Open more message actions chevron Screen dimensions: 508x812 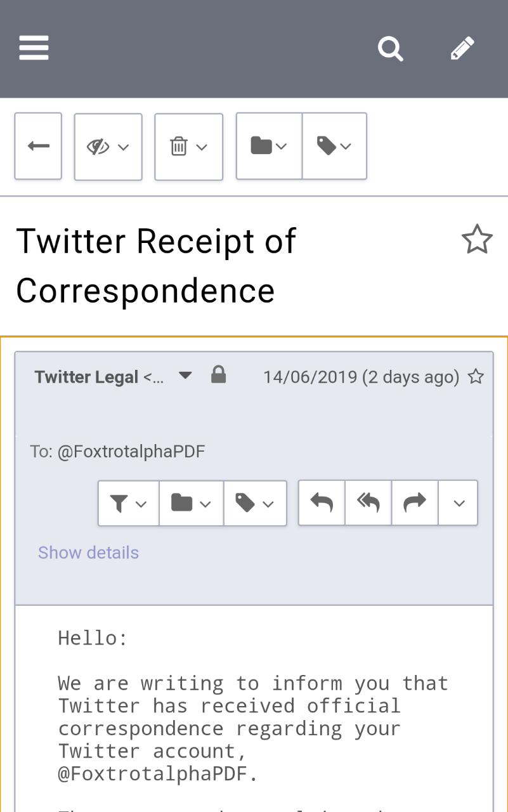tap(458, 503)
